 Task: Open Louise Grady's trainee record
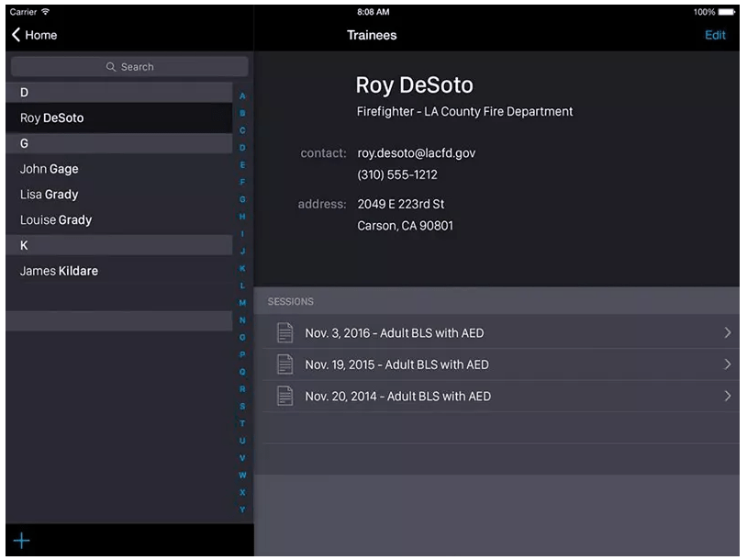tap(56, 219)
